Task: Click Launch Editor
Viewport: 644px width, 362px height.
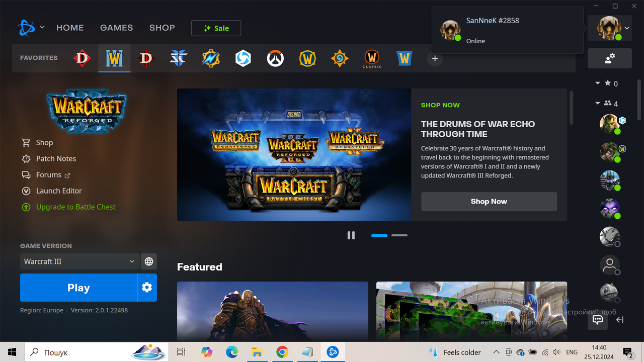Action: pyautogui.click(x=51, y=191)
